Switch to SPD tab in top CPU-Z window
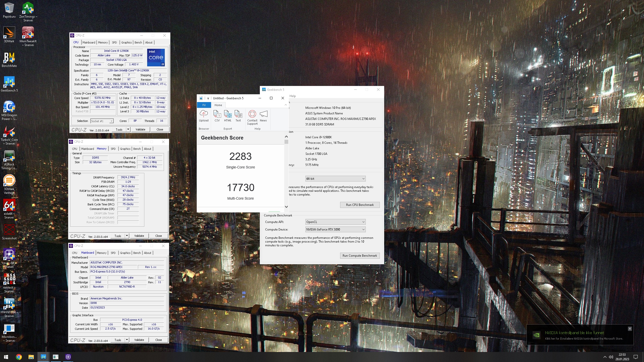This screenshot has width=644, height=362. coord(114,42)
